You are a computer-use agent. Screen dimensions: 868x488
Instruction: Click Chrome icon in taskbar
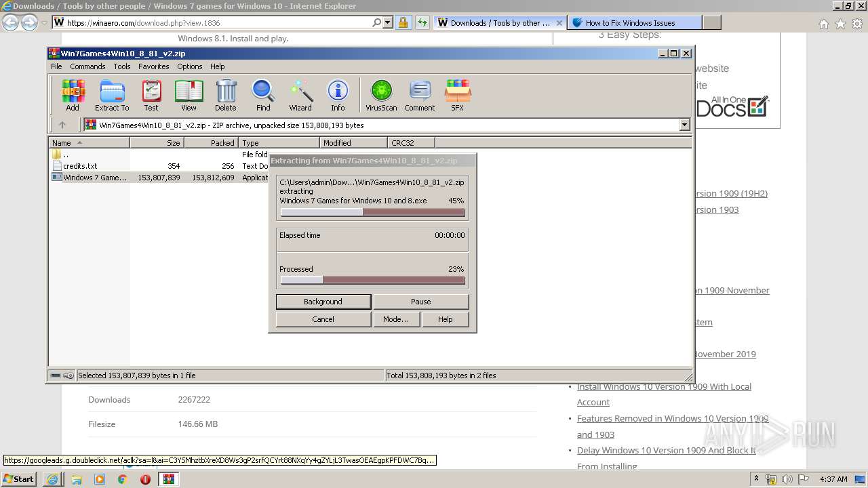(123, 479)
